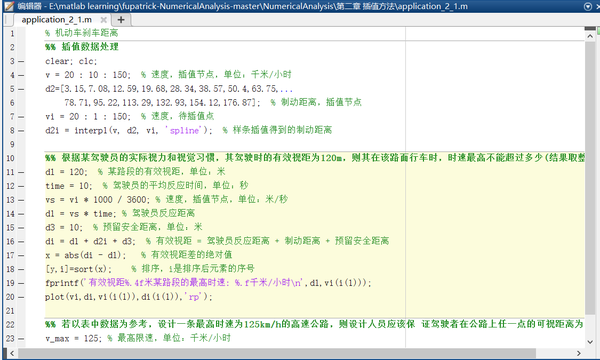Toggle breakpoint dash on line 7
This screenshot has width=600, height=360.
21,117
